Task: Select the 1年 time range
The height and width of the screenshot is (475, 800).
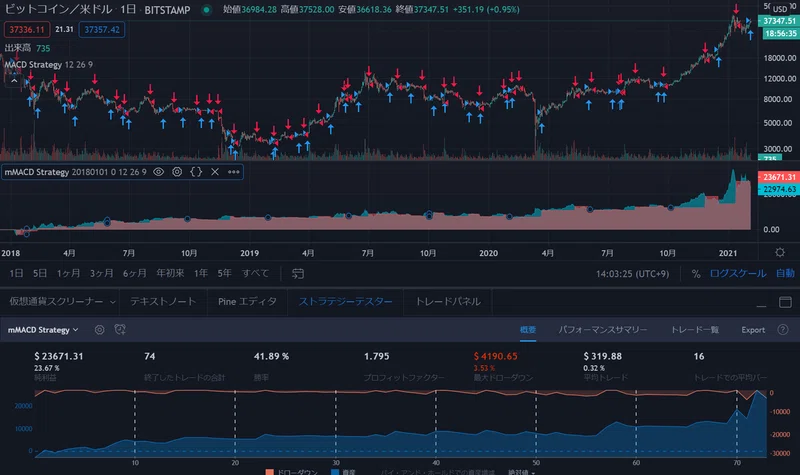Action: pyautogui.click(x=201, y=273)
